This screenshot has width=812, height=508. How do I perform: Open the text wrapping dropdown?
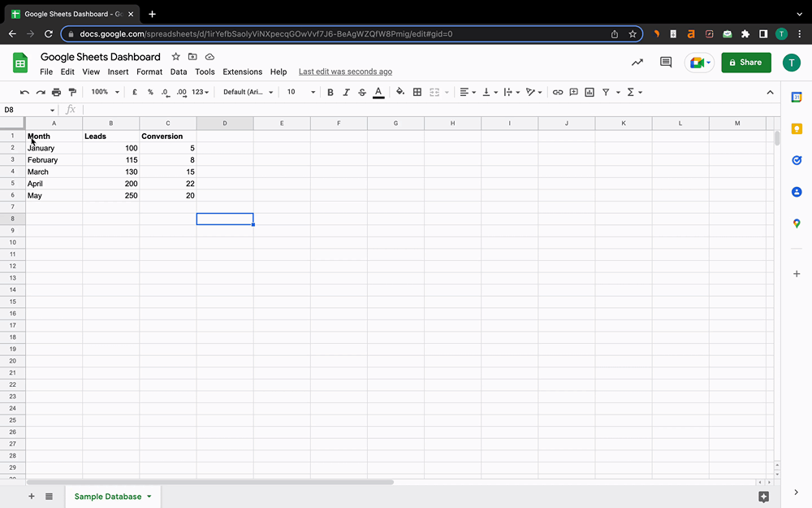click(512, 93)
